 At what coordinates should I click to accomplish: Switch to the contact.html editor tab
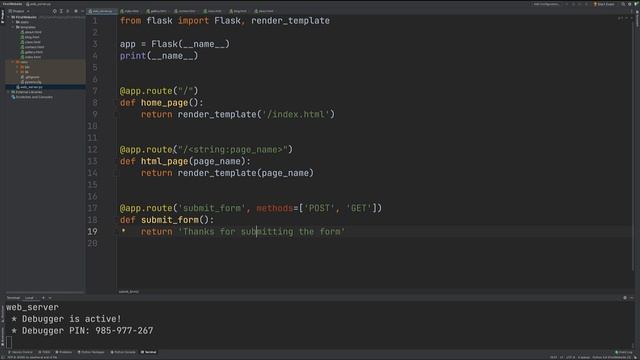coord(186,11)
